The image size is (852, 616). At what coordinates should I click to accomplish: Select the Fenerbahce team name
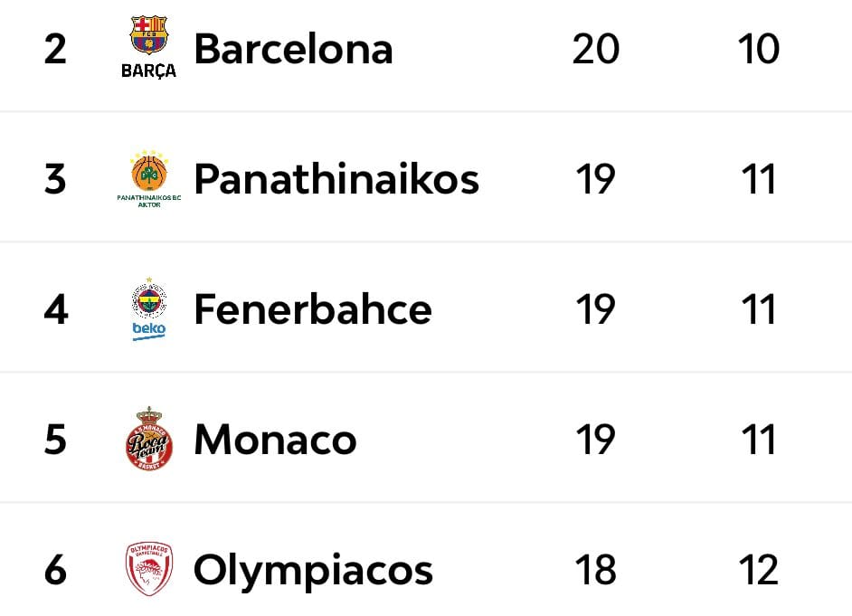click(x=313, y=309)
